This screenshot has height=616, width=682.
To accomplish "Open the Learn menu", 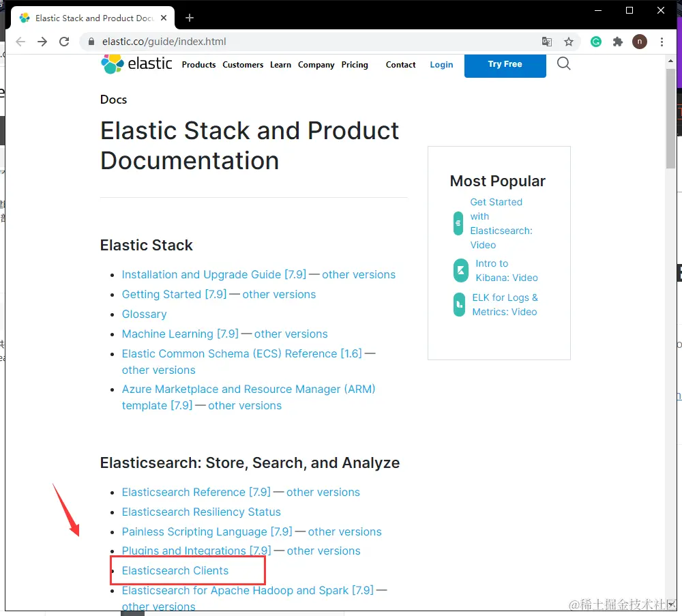I will 280,65.
